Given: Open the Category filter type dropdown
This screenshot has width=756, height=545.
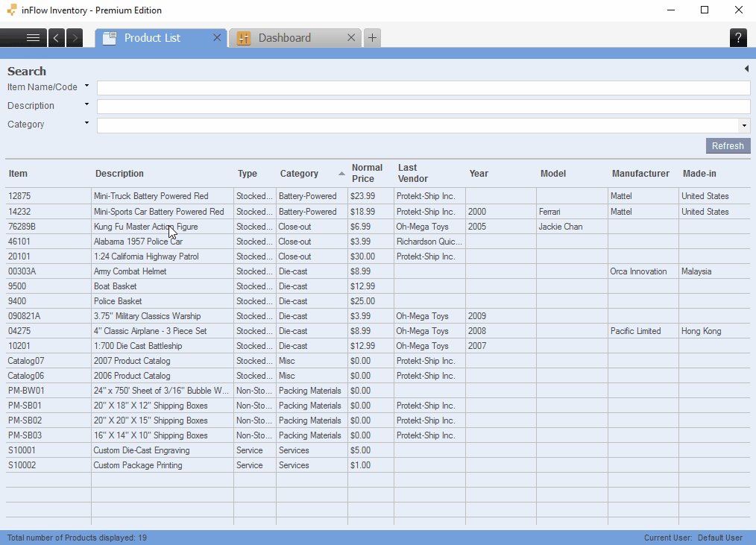Looking at the screenshot, I should 86,123.
